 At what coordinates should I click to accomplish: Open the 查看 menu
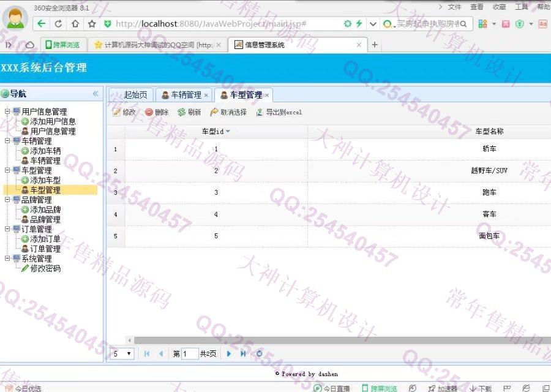point(476,7)
